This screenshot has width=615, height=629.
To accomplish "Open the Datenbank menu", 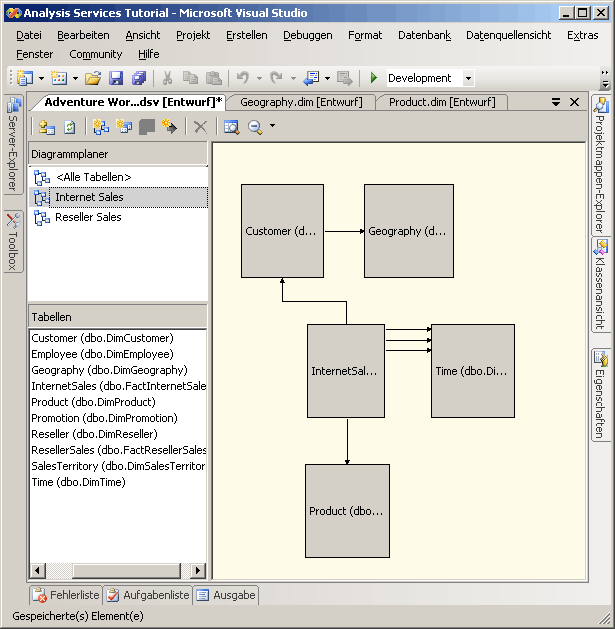I will tap(424, 35).
